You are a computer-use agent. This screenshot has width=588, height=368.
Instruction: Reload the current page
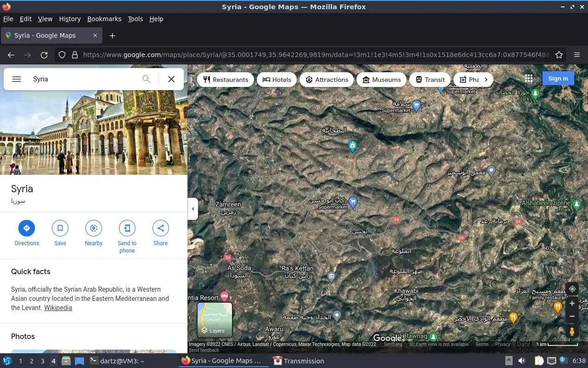[x=44, y=55]
